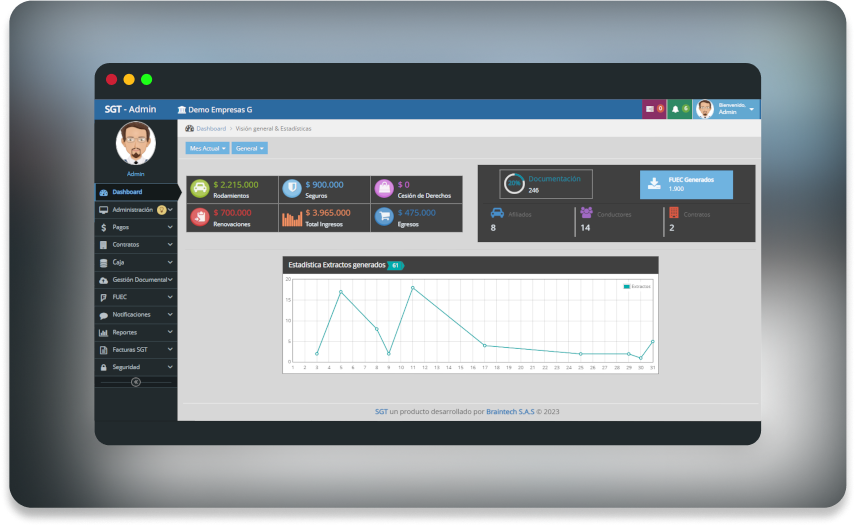
Task: Expand the Pagos sidebar menu
Action: pyautogui.click(x=136, y=227)
